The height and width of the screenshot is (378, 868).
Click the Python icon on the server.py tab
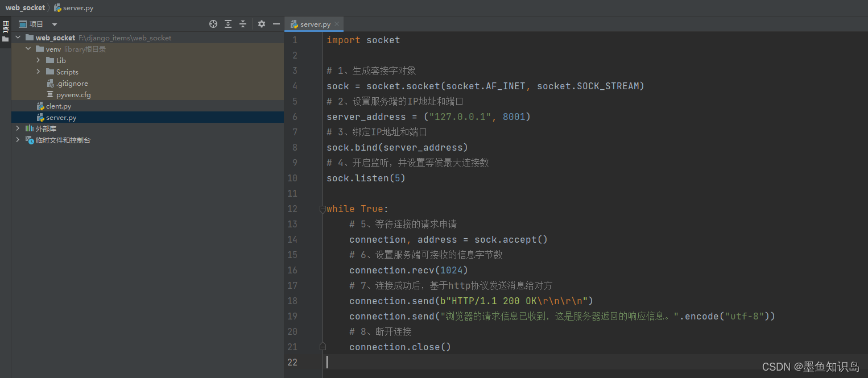point(295,24)
